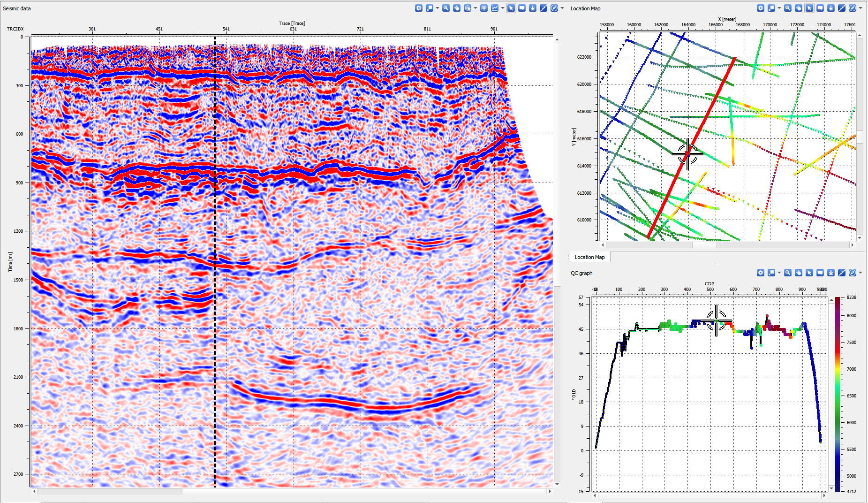Click the line graph icon in Seismic toolbar

point(495,8)
